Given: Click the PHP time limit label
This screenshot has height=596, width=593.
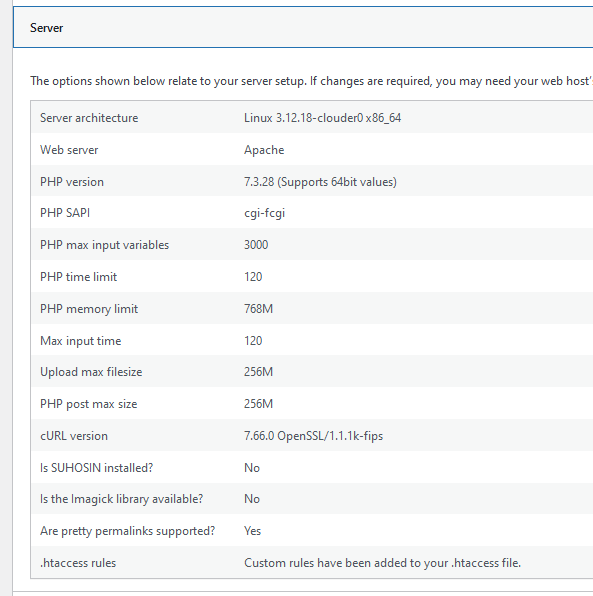Looking at the screenshot, I should [x=79, y=277].
